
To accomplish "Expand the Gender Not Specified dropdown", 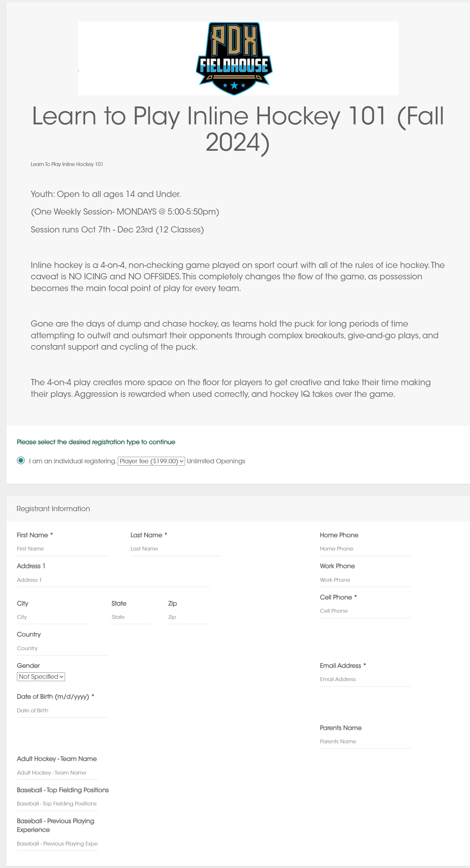I will click(41, 677).
